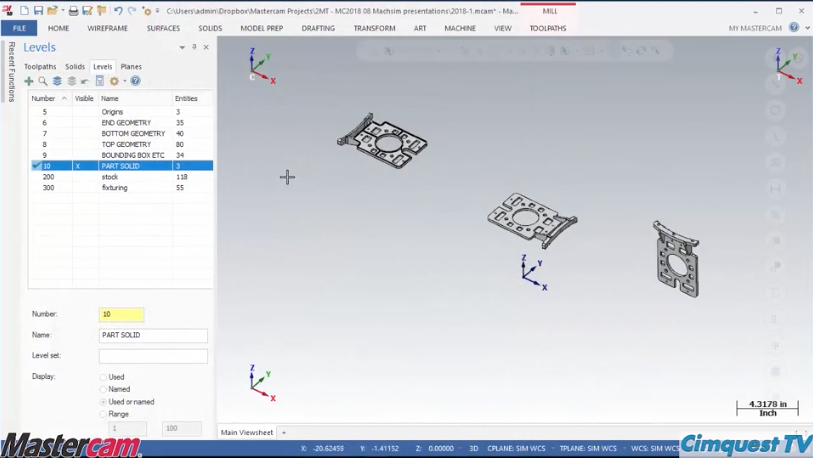Viewport: 813px width, 458px height.
Task: Open the SURFACES ribbon tab
Action: click(x=163, y=28)
